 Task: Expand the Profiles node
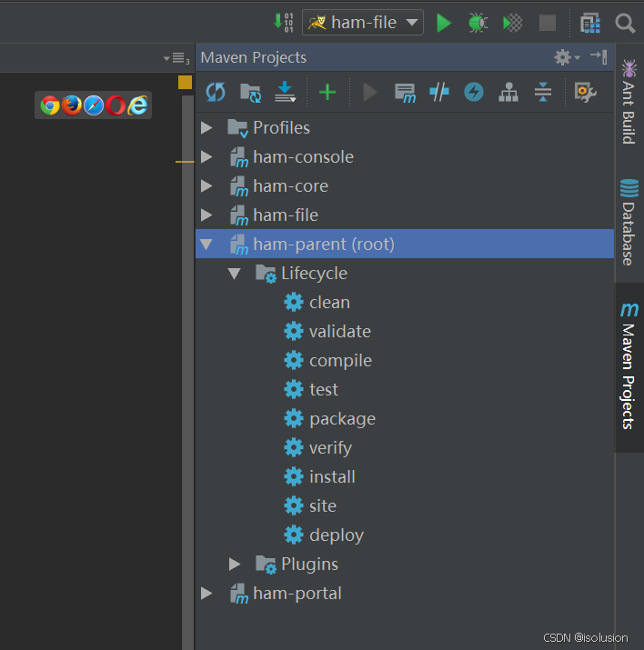(x=206, y=127)
